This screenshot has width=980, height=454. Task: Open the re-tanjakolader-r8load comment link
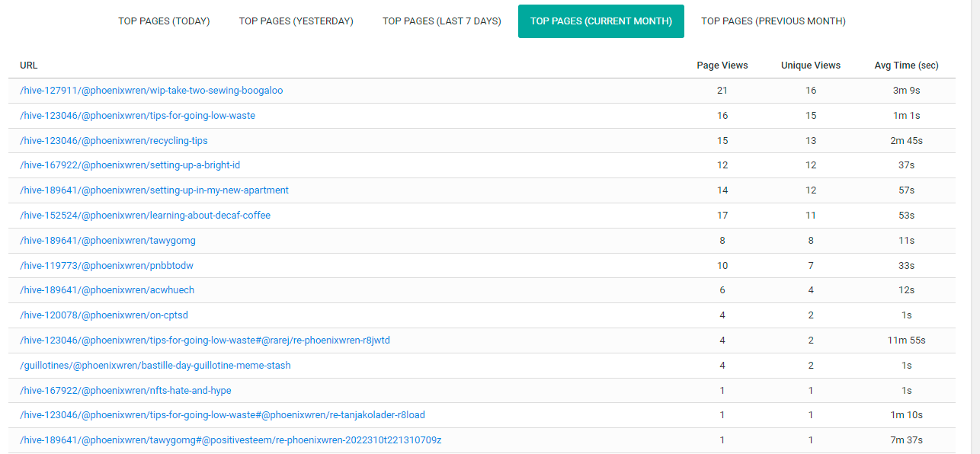point(223,415)
